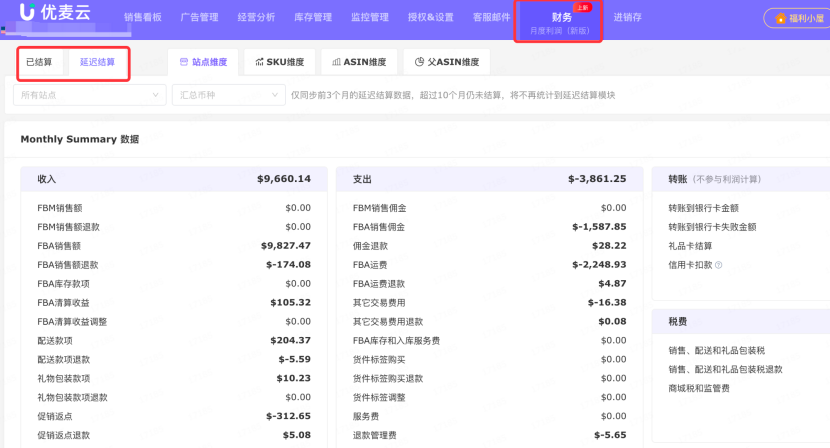
Task: Click the 促销返点退款 value $5.08
Action: [297, 435]
